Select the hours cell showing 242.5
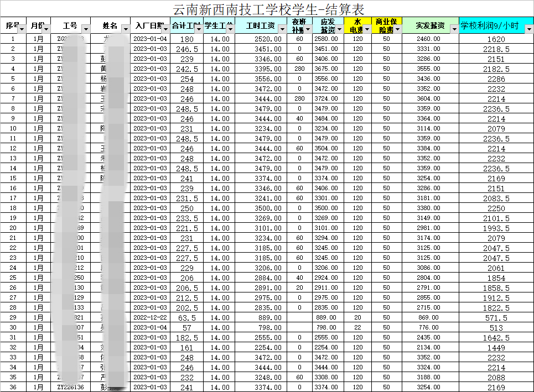The width and height of the screenshot is (534, 392). [x=186, y=69]
